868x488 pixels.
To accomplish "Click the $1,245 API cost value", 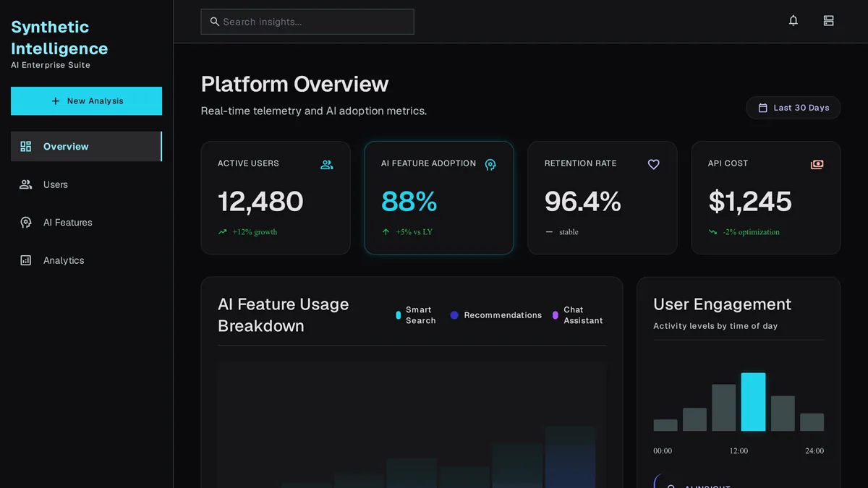I will [750, 202].
